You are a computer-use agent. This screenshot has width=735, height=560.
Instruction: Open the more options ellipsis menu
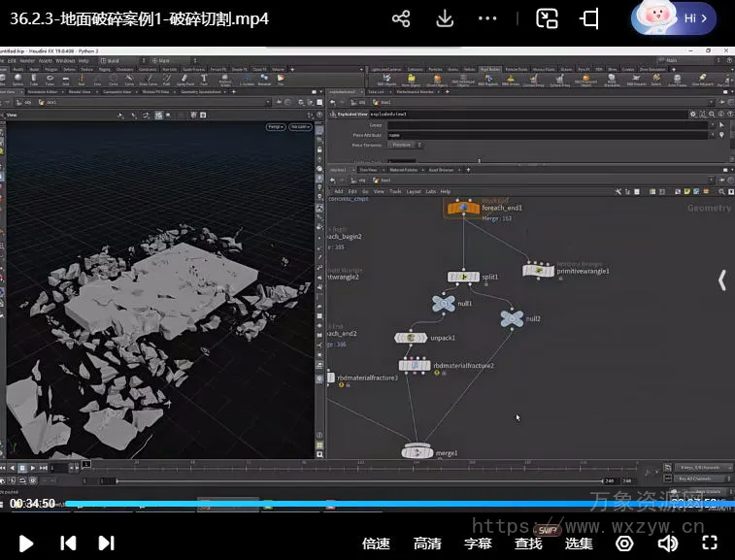coord(488,19)
